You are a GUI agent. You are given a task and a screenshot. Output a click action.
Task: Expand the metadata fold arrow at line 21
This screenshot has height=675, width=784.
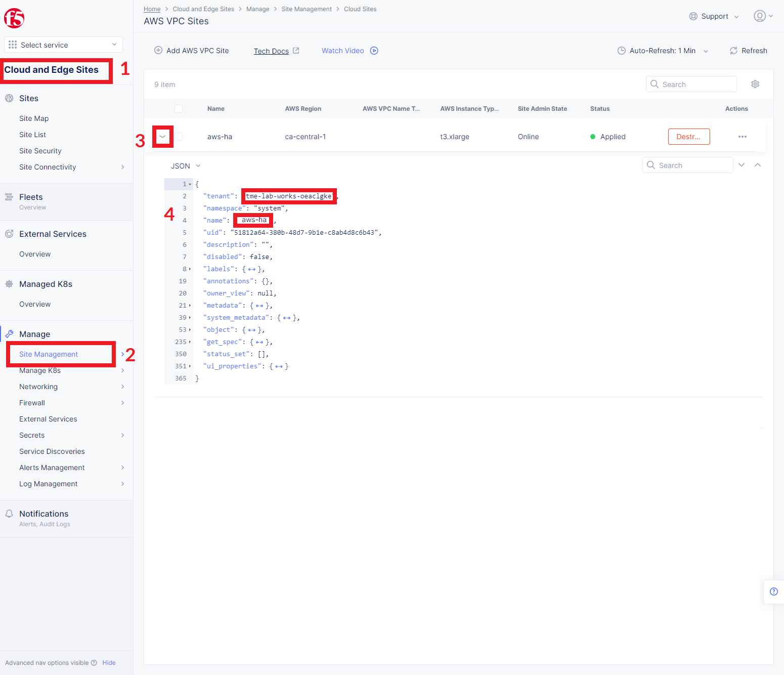[x=190, y=306]
